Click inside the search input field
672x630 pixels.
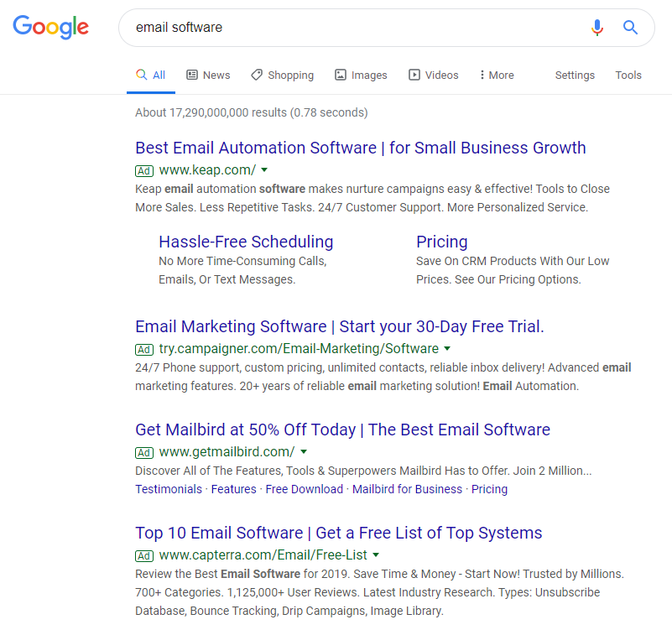coord(352,28)
